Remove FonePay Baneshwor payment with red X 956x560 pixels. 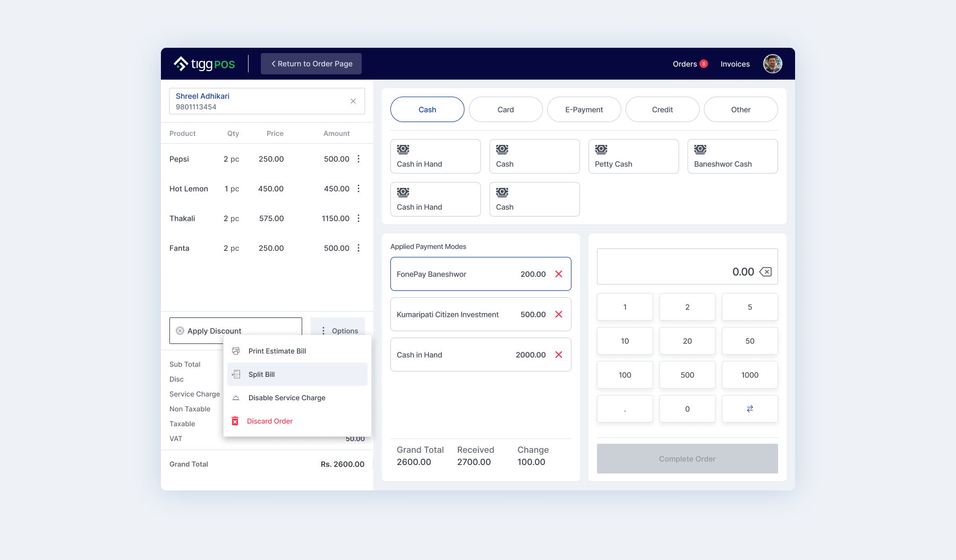point(559,274)
